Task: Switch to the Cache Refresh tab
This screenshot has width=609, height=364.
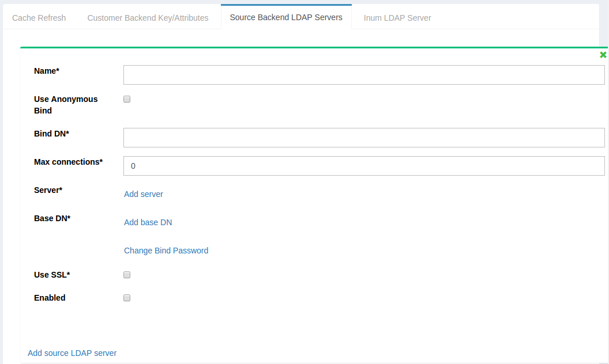Action: [x=39, y=18]
